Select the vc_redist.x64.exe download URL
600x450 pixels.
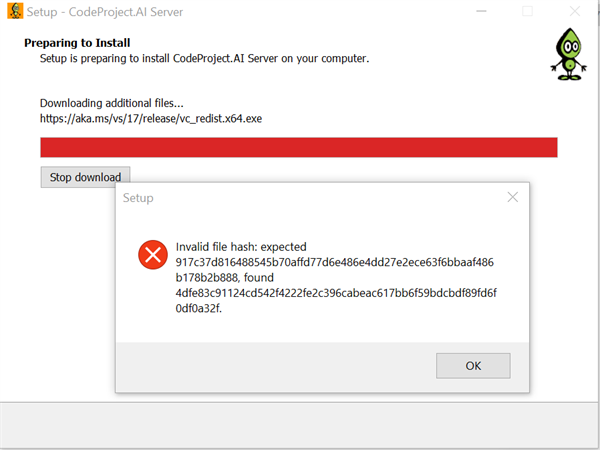(151, 119)
